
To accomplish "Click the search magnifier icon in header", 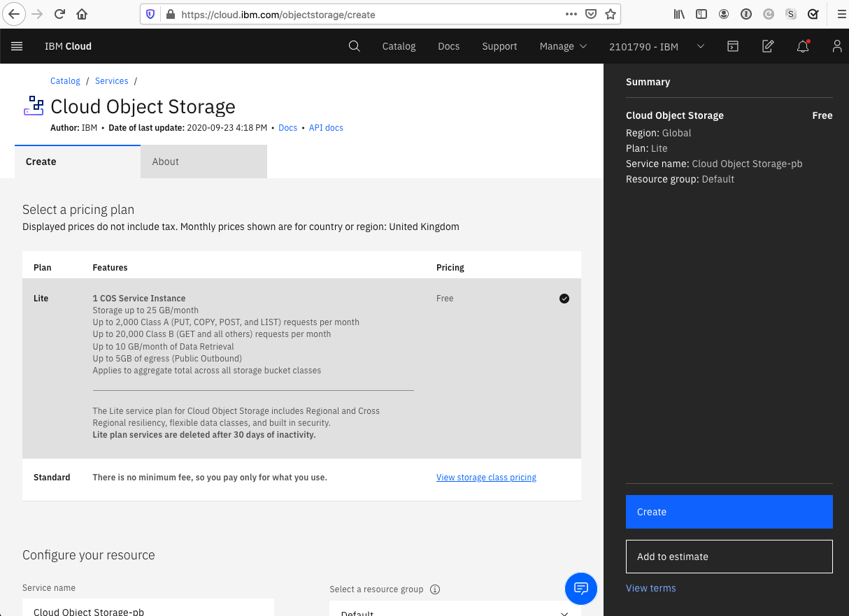I will (x=355, y=46).
